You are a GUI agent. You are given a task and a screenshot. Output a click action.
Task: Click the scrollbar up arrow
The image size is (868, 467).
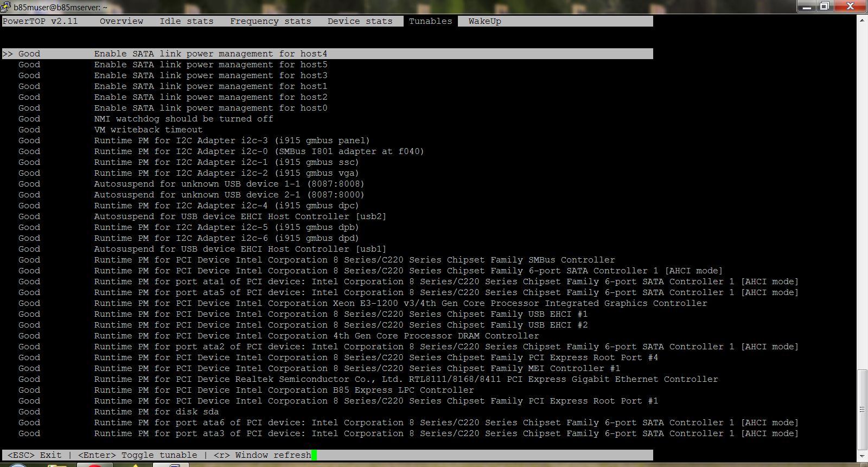coord(862,20)
